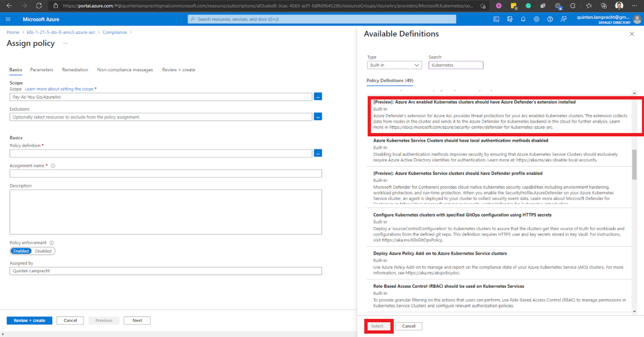Open the Grammarly browser extension icon
Viewport: 644px width, 337px height.
click(528, 6)
